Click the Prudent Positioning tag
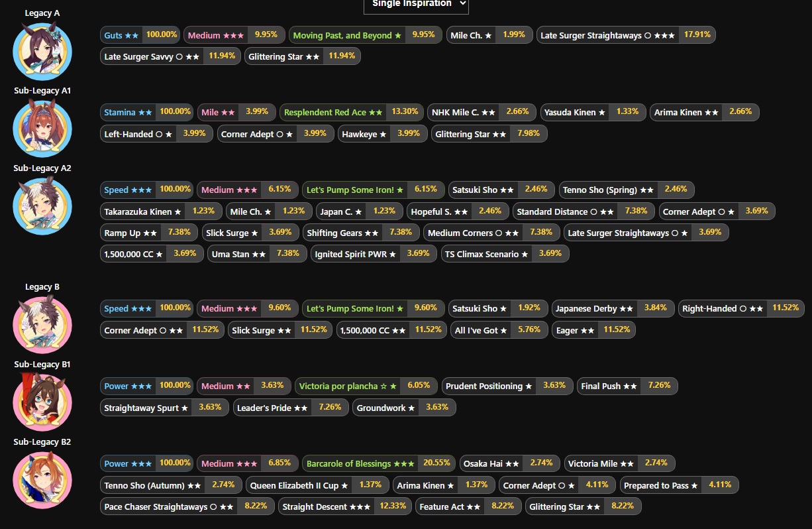812x529 pixels. point(507,385)
